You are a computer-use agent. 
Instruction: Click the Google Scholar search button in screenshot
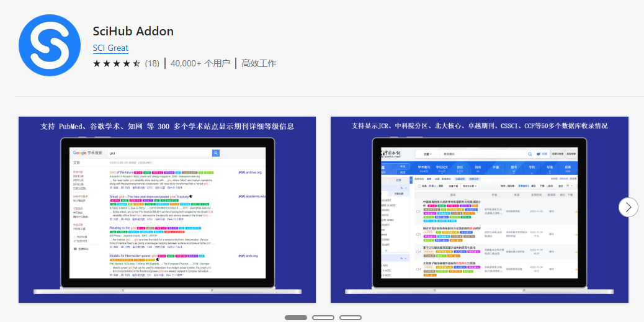pyautogui.click(x=216, y=153)
